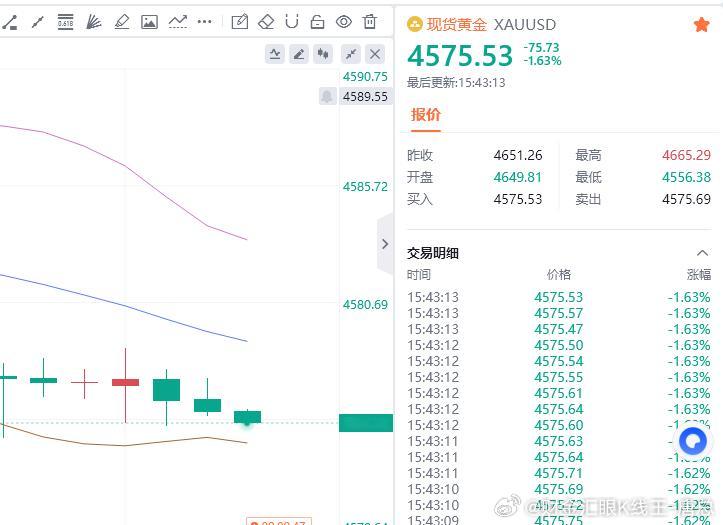
Task: Open the chart indicators button
Action: tap(275, 54)
